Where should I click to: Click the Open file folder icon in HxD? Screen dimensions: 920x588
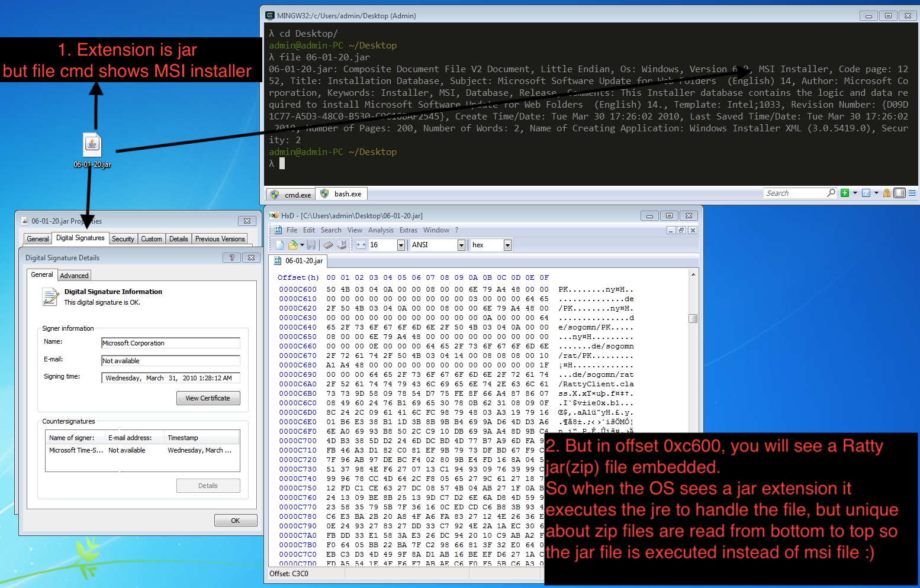[x=292, y=245]
